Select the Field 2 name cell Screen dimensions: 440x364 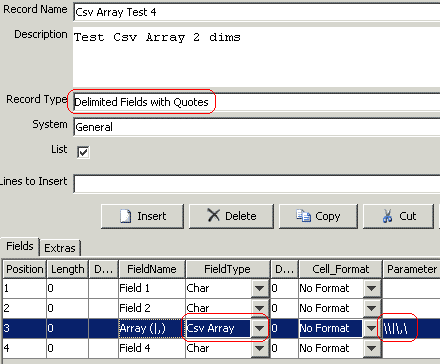(152, 308)
